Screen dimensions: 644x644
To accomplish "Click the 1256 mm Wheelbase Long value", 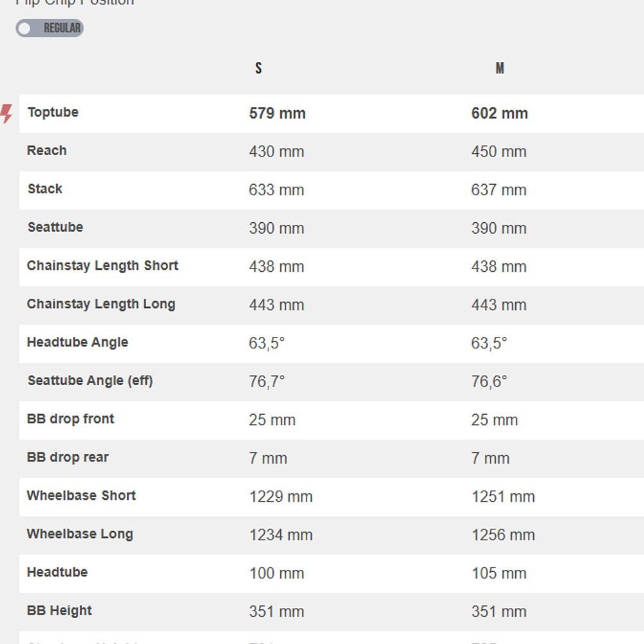I will [503, 535].
